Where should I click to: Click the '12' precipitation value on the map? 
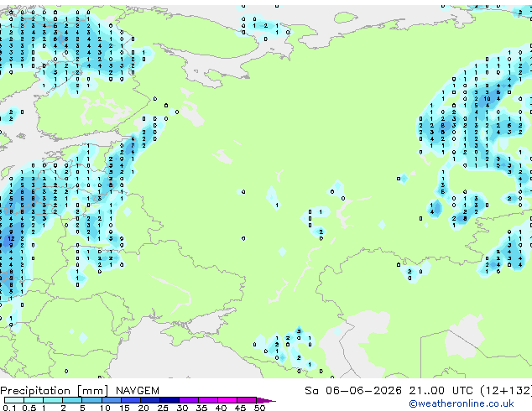pos(11,238)
